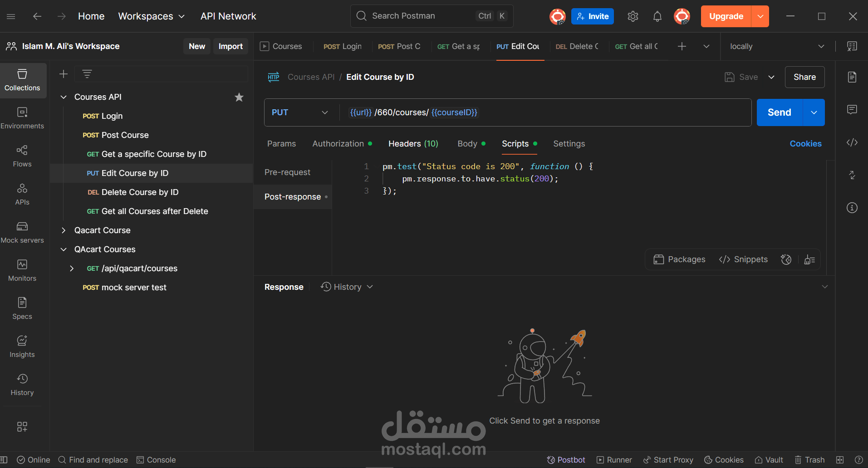
Task: Click the script beautify icon beside Snippets
Action: pyautogui.click(x=786, y=259)
